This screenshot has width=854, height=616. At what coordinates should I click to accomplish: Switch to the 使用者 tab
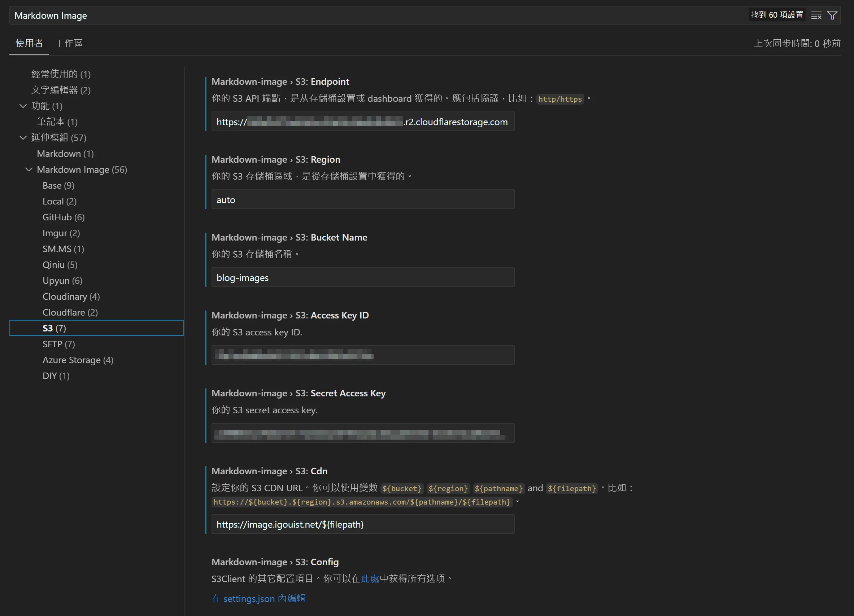pos(29,43)
